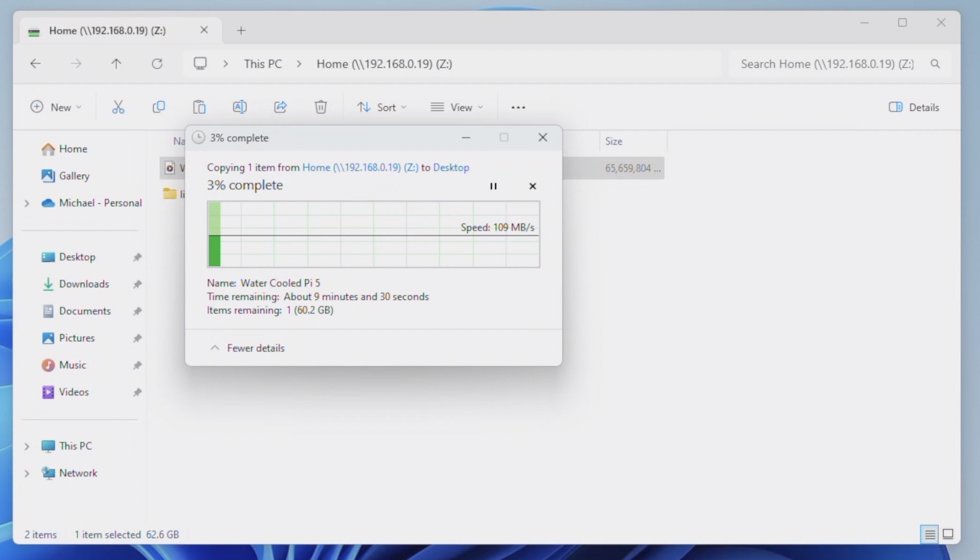Image resolution: width=980 pixels, height=560 pixels.
Task: Click the Cut scissors icon
Action: [x=118, y=107]
